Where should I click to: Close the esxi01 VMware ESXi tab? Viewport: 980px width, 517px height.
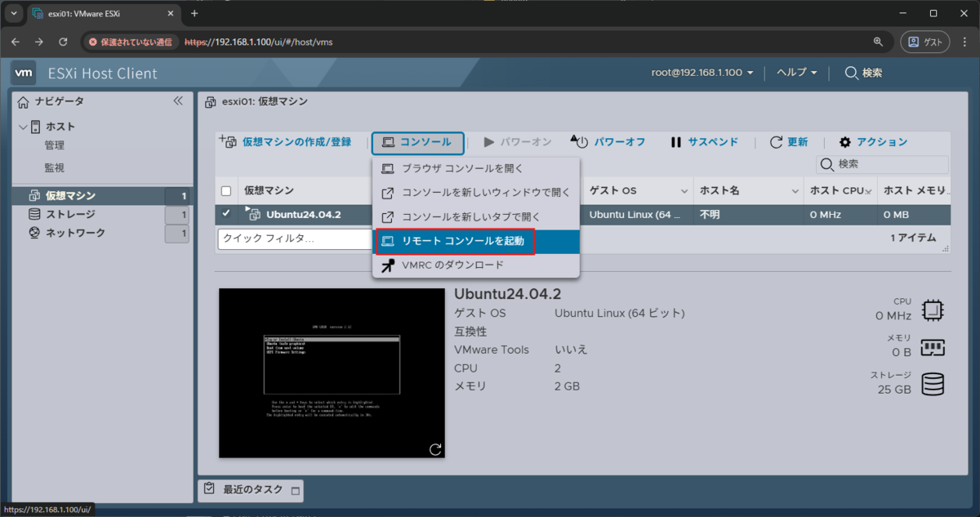170,14
